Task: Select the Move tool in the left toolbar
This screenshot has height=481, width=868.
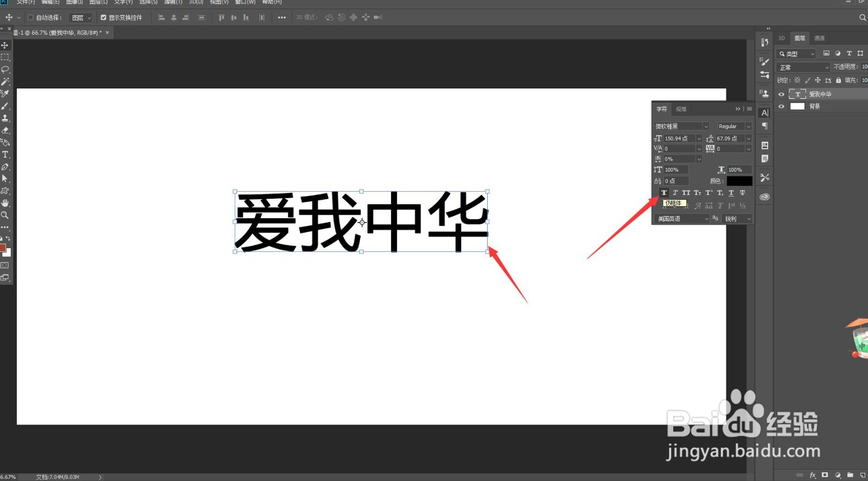Action: click(5, 45)
